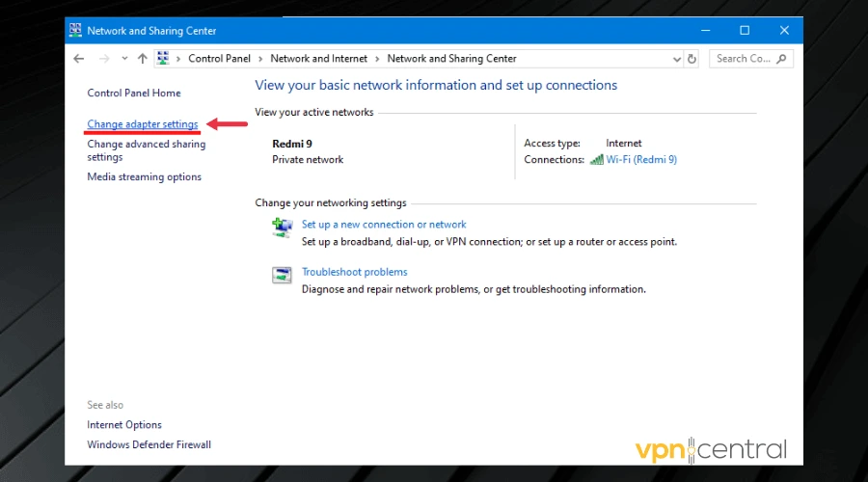
Task: Click the Back navigation arrow
Action: (79, 59)
